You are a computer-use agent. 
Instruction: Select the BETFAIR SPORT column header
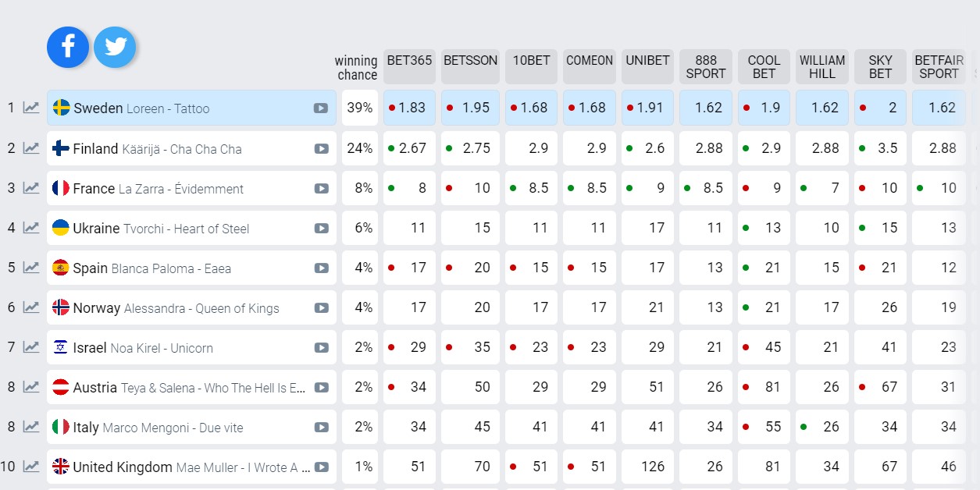point(939,66)
